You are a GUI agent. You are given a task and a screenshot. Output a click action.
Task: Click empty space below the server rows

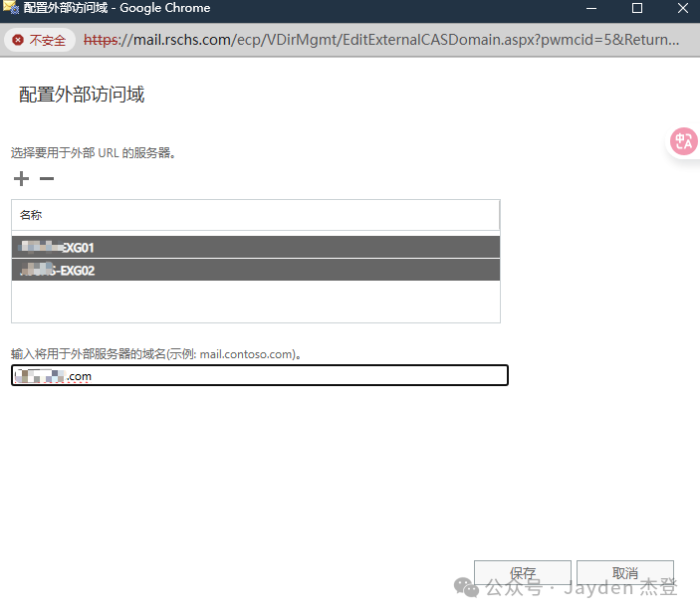point(255,302)
